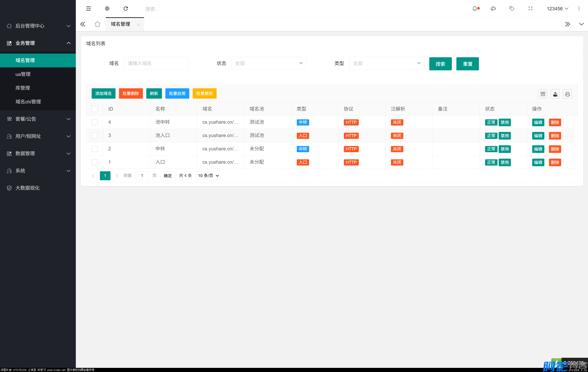Viewport: 588px width, 372px height.
Task: Open ua管理 in the sidebar menu
Action: (23, 74)
